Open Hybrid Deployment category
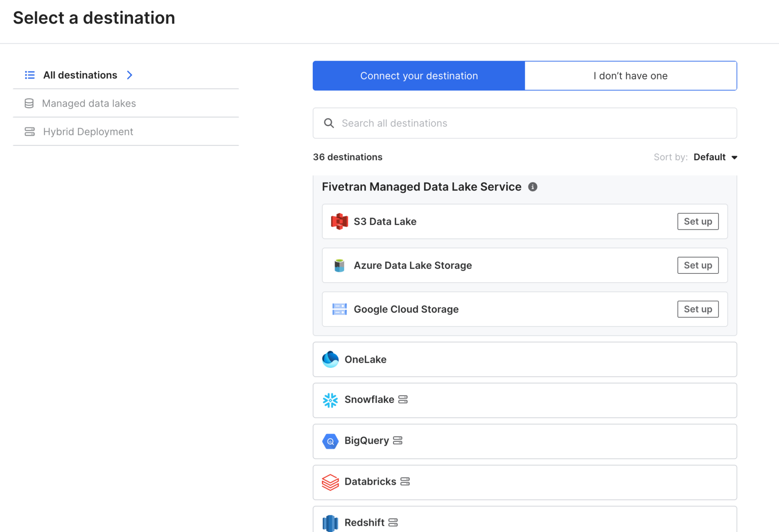 click(x=88, y=132)
